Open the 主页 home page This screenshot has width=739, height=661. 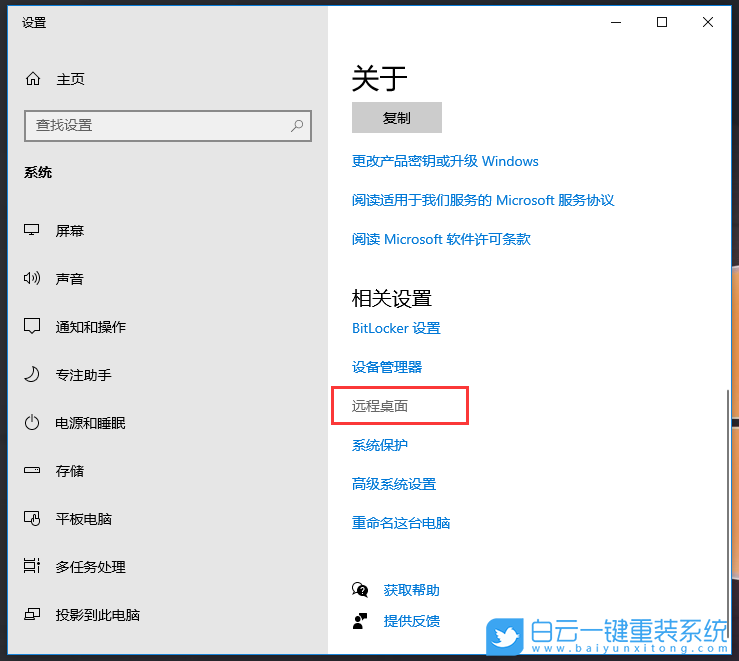71,79
